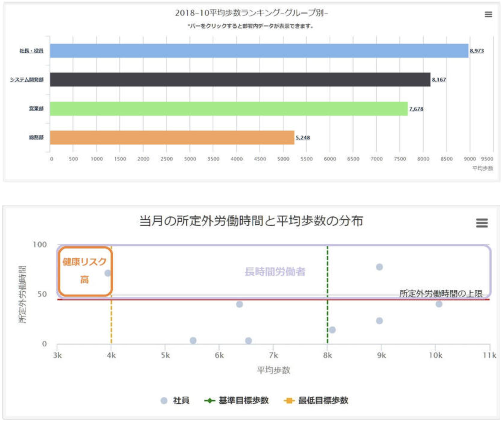Open the hamburger menu of the step ranking chart
Screen dimensions: 504x422
[x=488, y=14]
